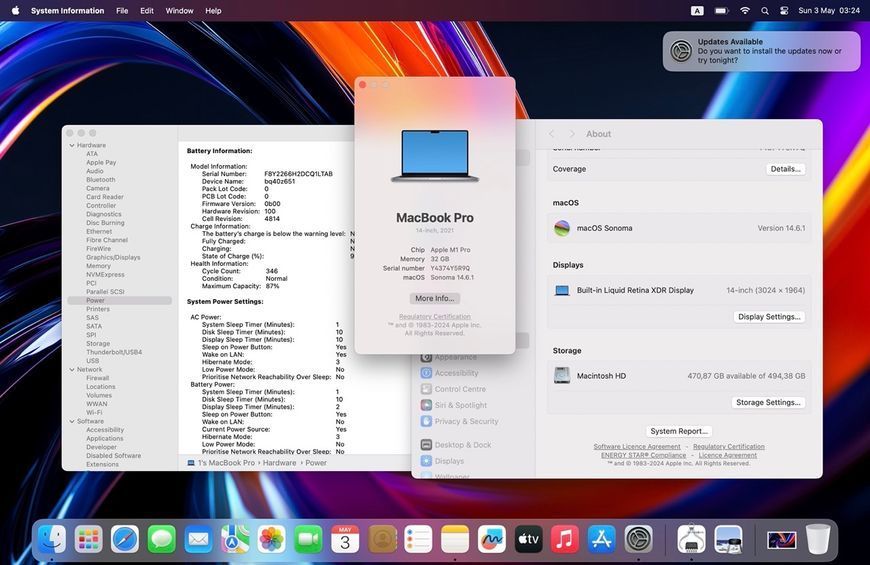The image size is (870, 565).
Task: Select Accessibility in System Settings sidebar
Action: tap(449, 373)
